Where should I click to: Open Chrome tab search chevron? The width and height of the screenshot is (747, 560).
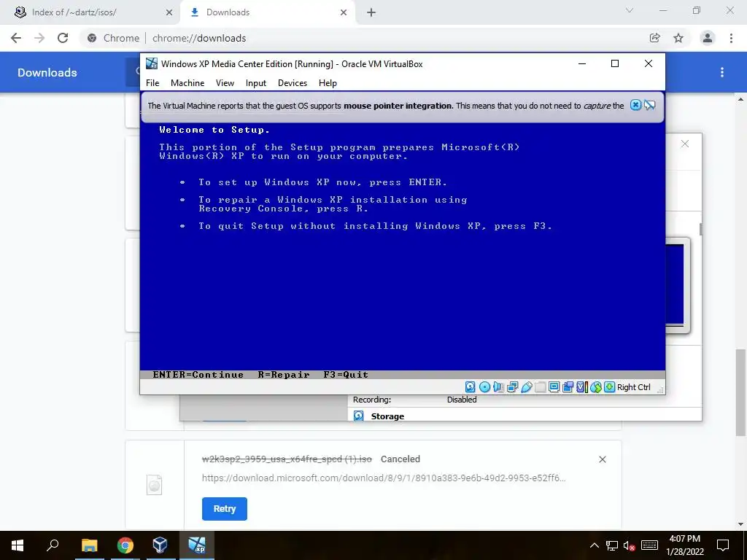pos(630,10)
